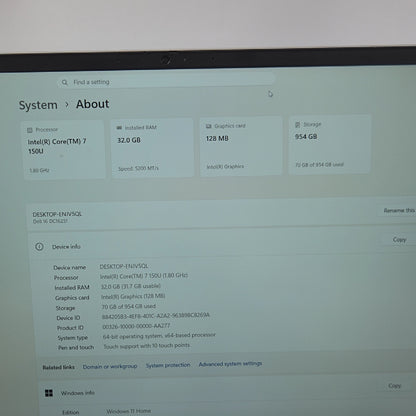Select System type 64-bit operating system value
The image size is (416, 416).
159,336
